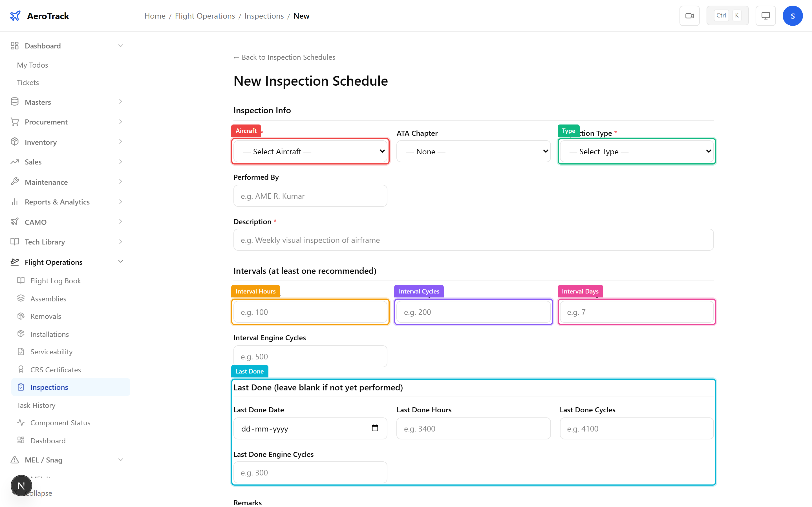Open the Last Done Date calendar picker
This screenshot has height=507, width=812.
tap(375, 428)
